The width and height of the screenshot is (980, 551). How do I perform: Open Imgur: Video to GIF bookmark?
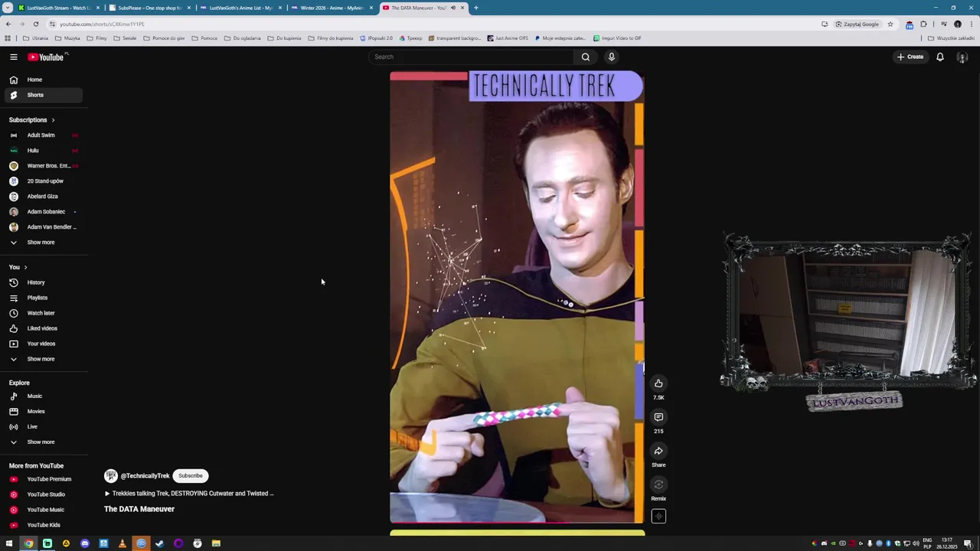tap(617, 38)
